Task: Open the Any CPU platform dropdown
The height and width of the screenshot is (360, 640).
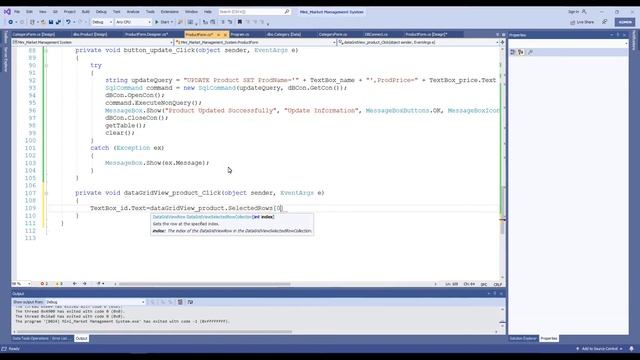Action: click(133, 22)
